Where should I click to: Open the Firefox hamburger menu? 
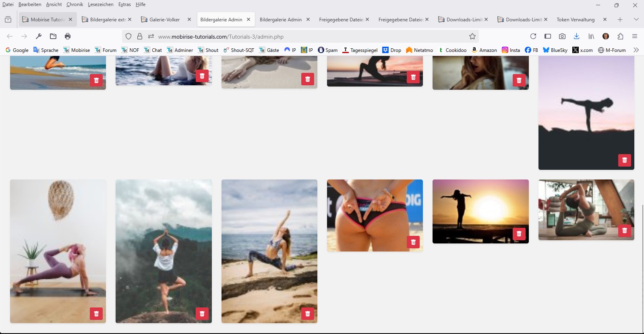[635, 36]
